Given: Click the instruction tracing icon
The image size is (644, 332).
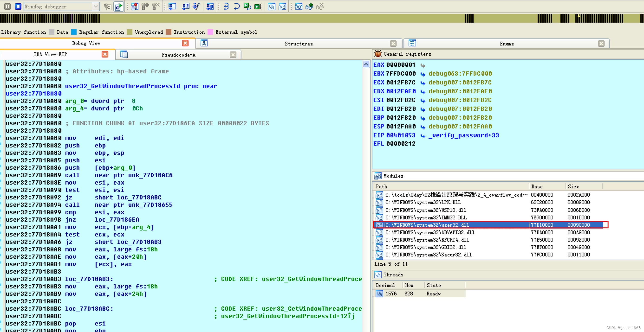Looking at the screenshot, I should pyautogui.click(x=186, y=6).
